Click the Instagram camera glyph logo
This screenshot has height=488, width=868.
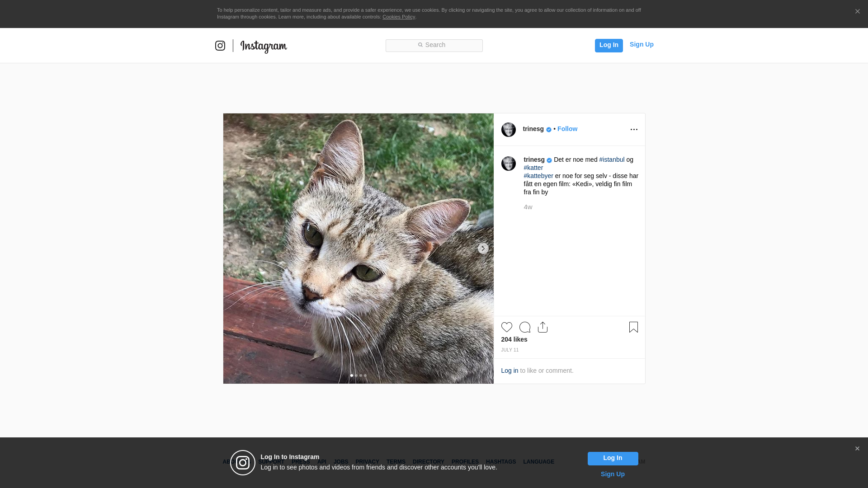220,46
